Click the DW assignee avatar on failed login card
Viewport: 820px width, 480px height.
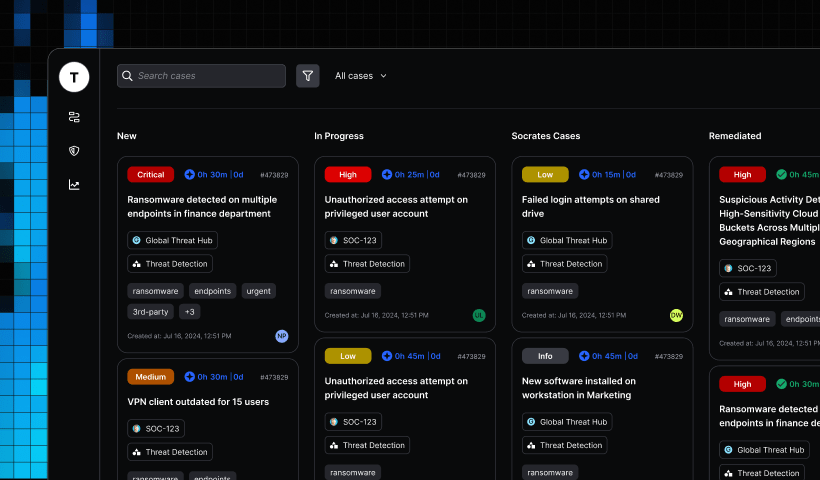[x=676, y=315]
